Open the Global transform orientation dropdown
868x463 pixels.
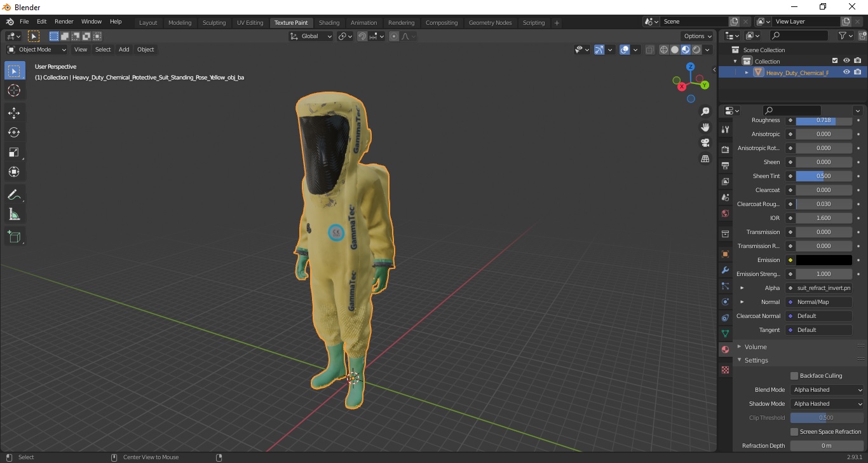pos(311,36)
